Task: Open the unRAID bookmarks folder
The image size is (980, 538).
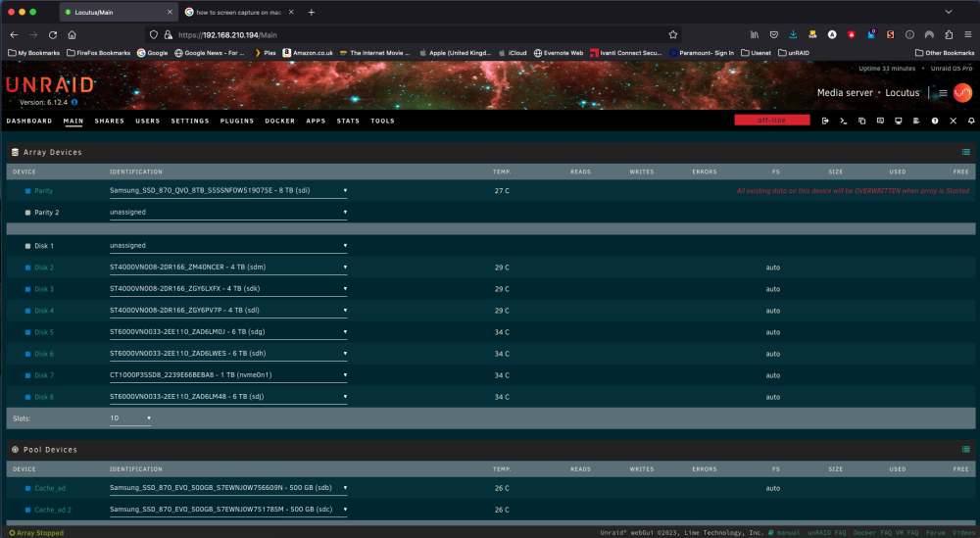Action: [x=794, y=53]
